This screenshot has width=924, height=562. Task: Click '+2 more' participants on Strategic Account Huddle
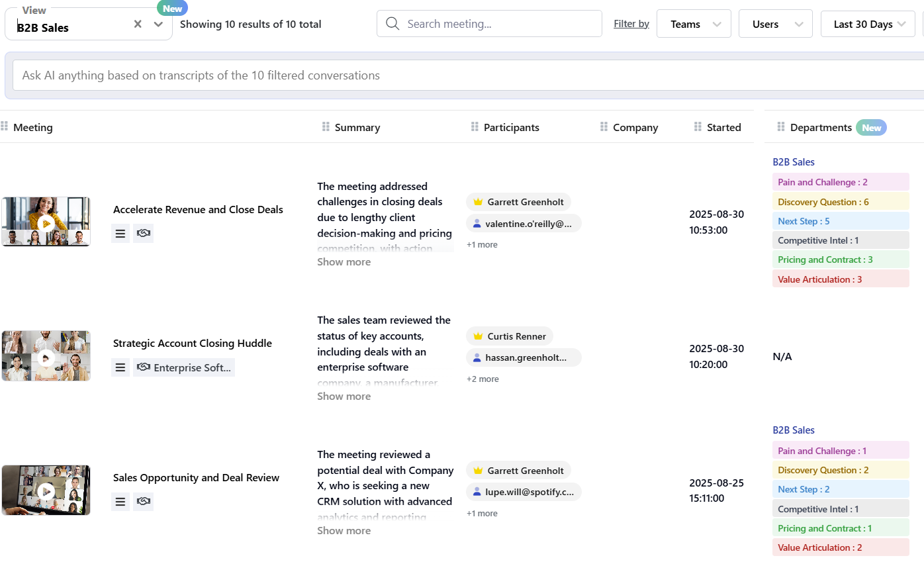[483, 379]
